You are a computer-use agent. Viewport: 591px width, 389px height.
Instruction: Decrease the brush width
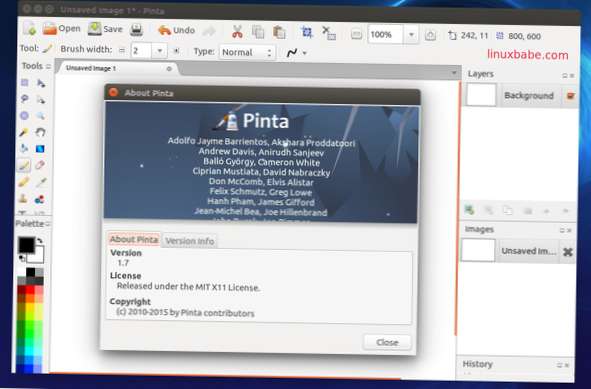point(122,49)
